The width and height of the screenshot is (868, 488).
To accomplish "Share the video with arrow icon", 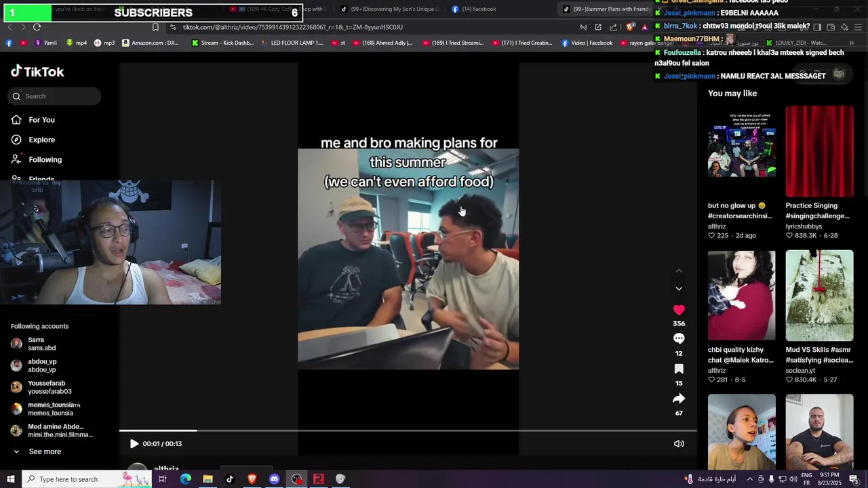I will (x=679, y=399).
